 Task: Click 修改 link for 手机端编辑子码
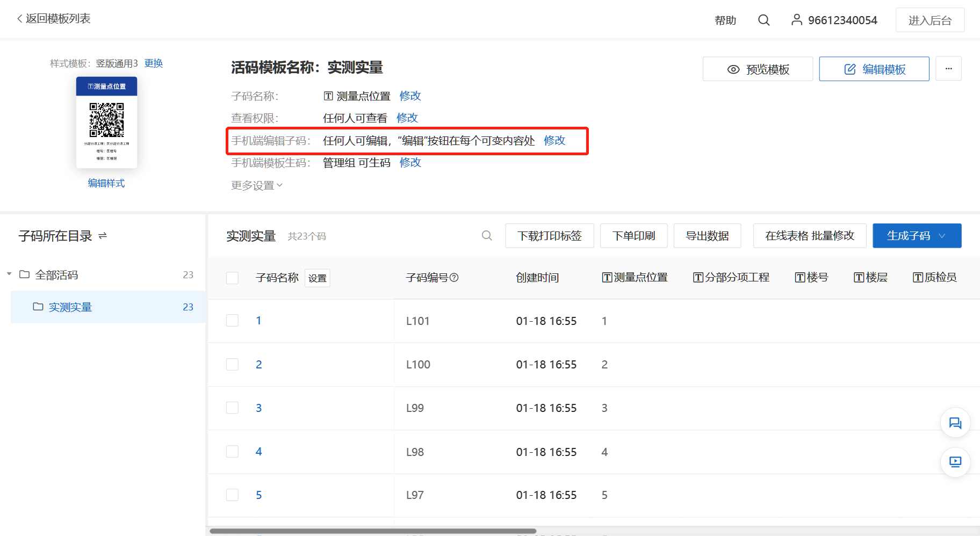coord(554,141)
